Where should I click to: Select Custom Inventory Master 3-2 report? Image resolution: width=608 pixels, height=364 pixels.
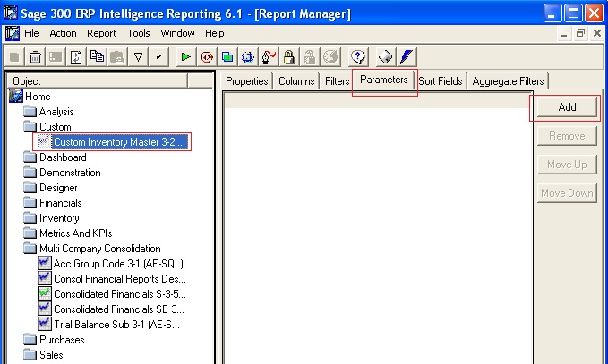click(x=119, y=142)
